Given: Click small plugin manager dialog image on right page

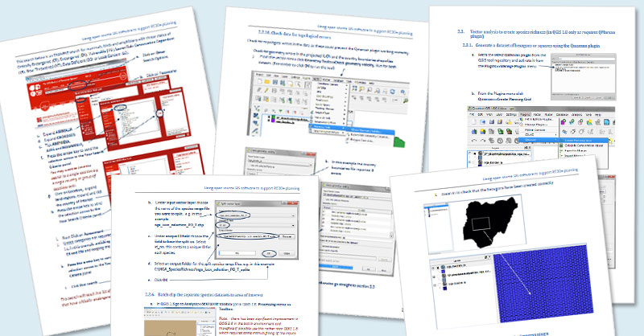Looking at the screenshot, I should tap(583, 76).
